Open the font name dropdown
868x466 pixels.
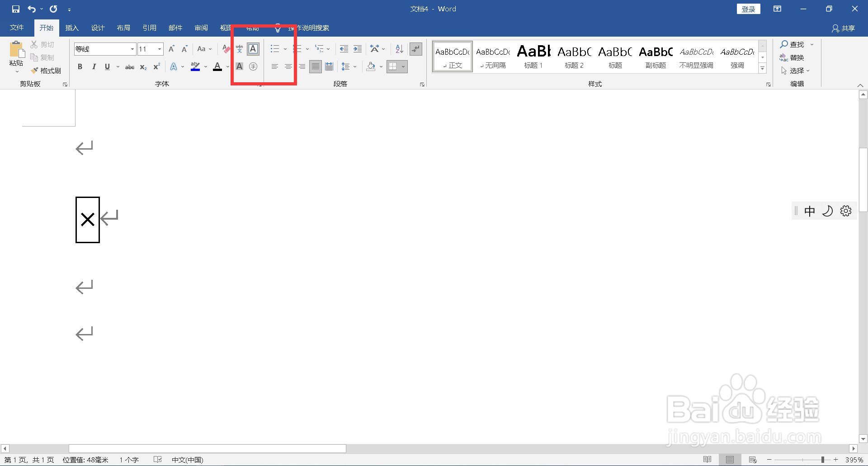[132, 49]
